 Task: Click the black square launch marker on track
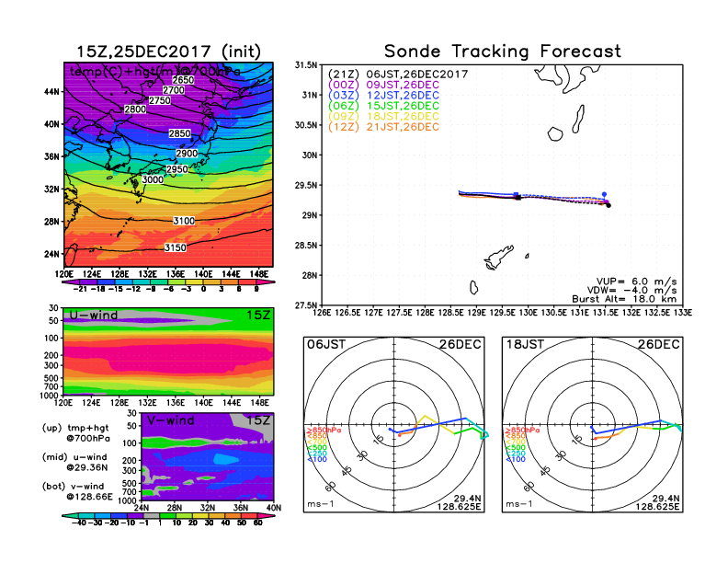click(x=518, y=198)
